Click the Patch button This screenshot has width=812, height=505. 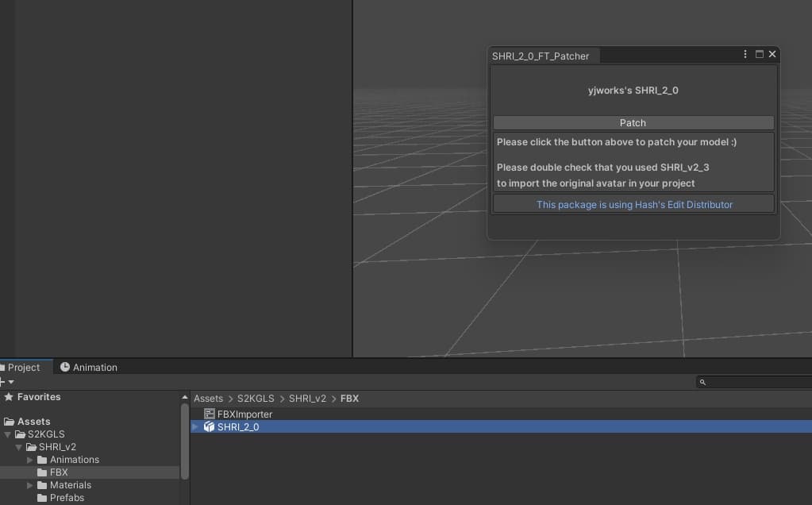coord(633,123)
